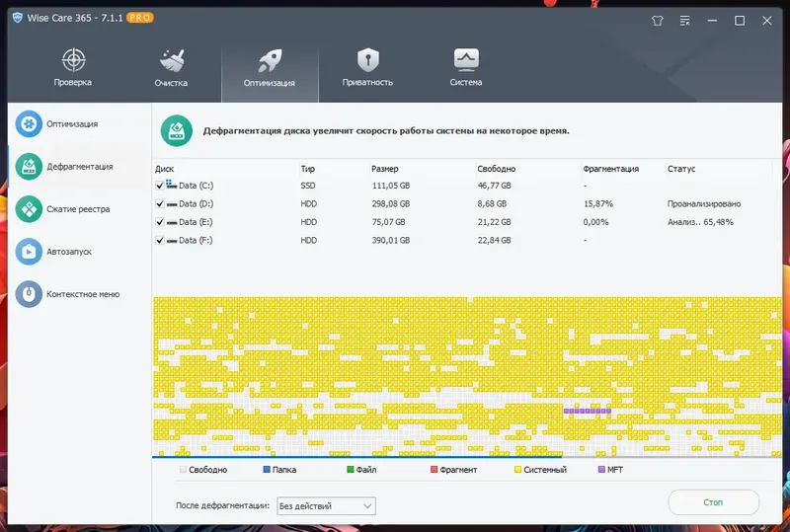Sort by the Диск column header

click(165, 169)
